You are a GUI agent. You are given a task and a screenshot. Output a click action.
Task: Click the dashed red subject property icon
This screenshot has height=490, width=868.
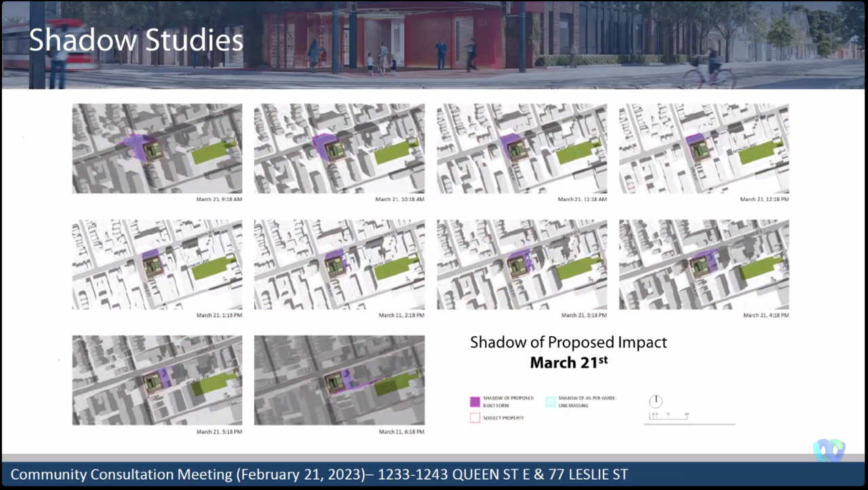475,417
